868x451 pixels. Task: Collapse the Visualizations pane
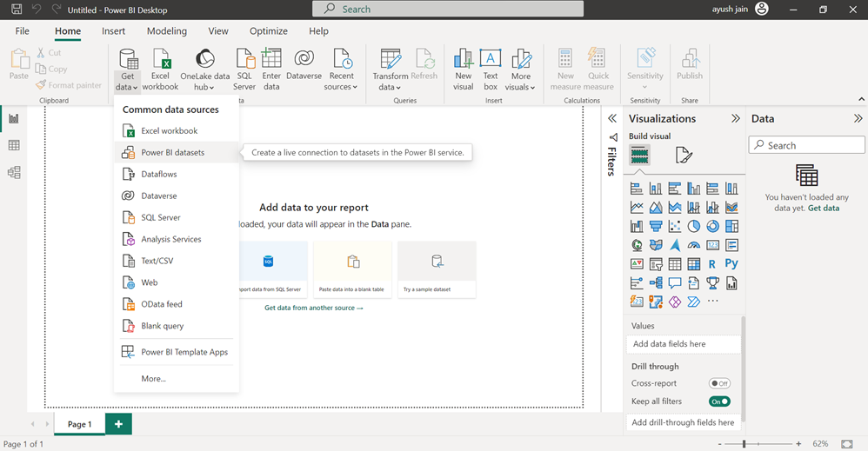point(735,118)
